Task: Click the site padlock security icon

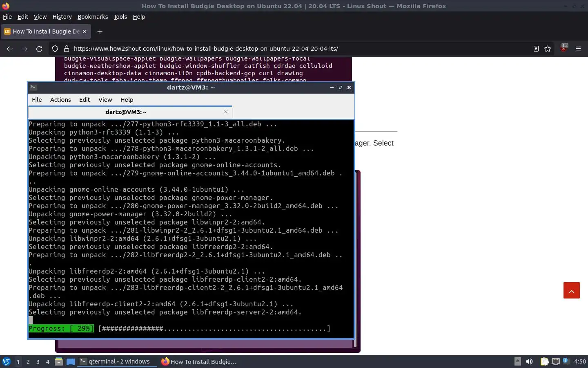Action: pyautogui.click(x=66, y=49)
